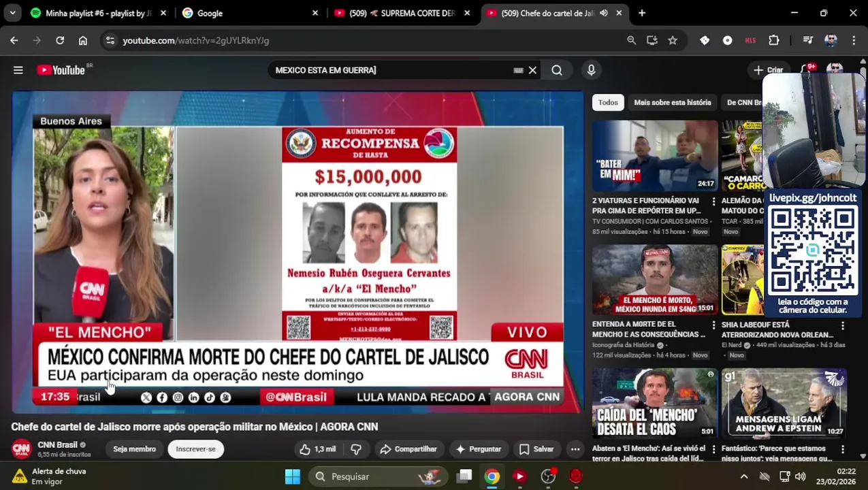Open Task View on taskbar
This screenshot has height=490, width=868.
click(x=465, y=476)
